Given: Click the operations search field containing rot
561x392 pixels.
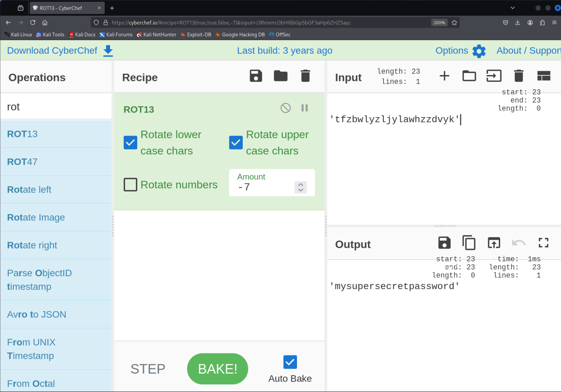Looking at the screenshot, I should 56,106.
